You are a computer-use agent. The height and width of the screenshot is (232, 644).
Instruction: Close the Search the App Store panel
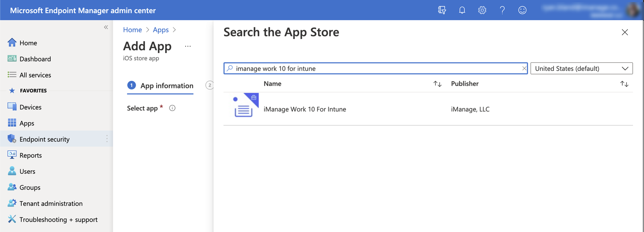tap(625, 32)
